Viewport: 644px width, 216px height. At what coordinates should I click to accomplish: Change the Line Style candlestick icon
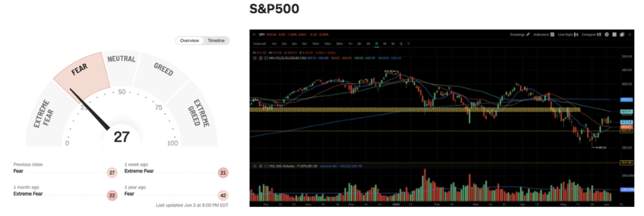tap(576, 34)
